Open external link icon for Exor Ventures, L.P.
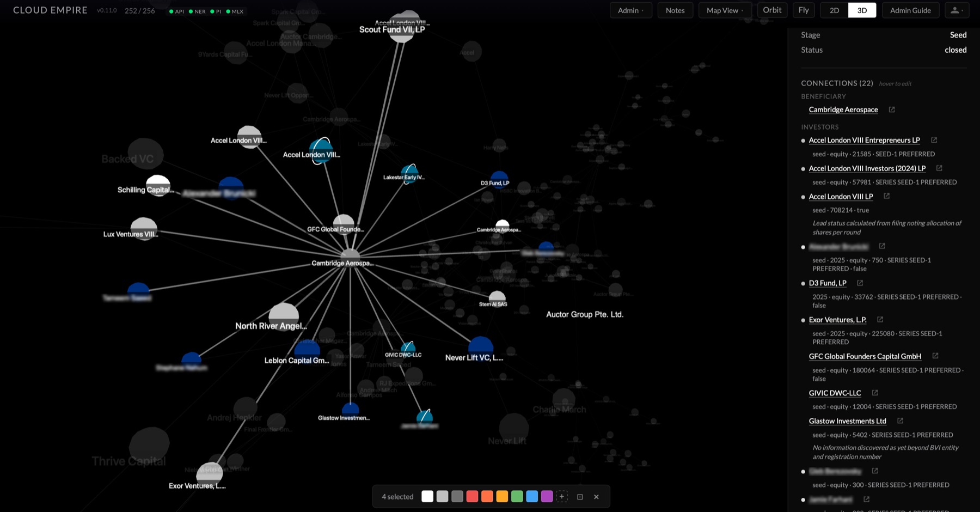The image size is (980, 512). [880, 319]
